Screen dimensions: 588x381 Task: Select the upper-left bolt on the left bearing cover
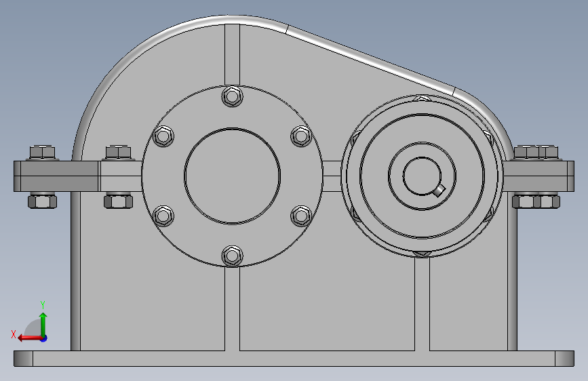pos(163,136)
